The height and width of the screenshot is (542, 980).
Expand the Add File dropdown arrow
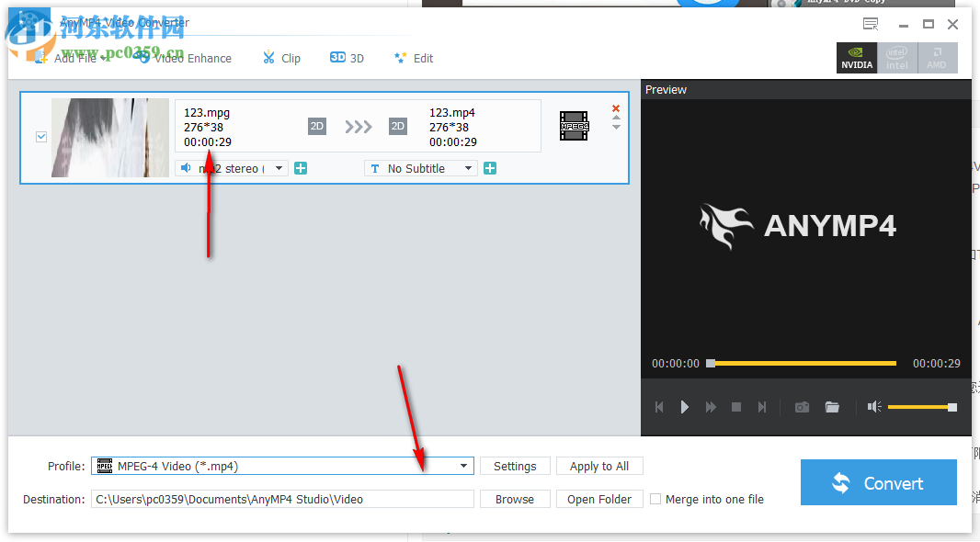tap(103, 59)
